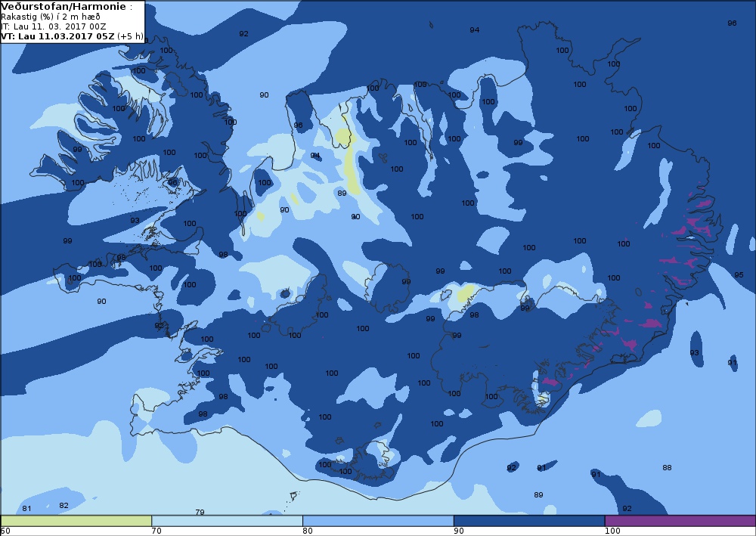
Task: Click the dark blue 90–100 legend swatch
Action: coord(529,521)
